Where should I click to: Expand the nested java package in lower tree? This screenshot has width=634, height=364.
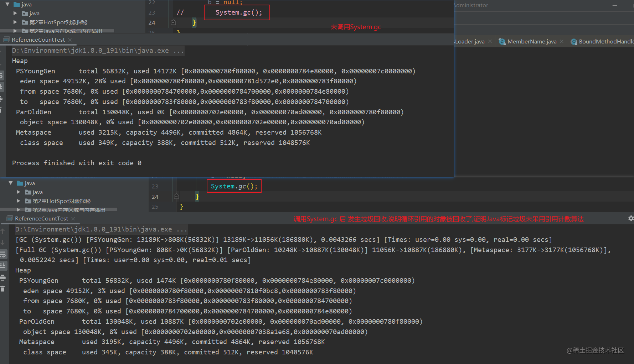(18, 192)
